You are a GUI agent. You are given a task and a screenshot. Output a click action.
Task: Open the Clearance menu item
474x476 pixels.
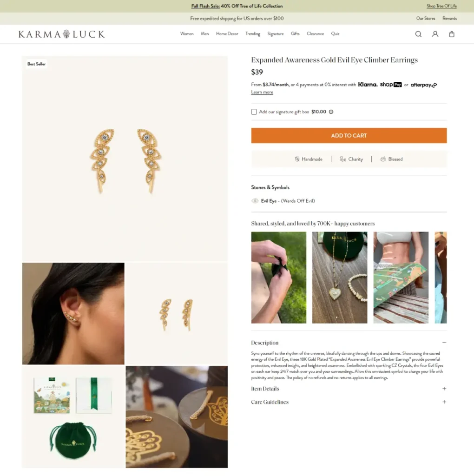315,33
